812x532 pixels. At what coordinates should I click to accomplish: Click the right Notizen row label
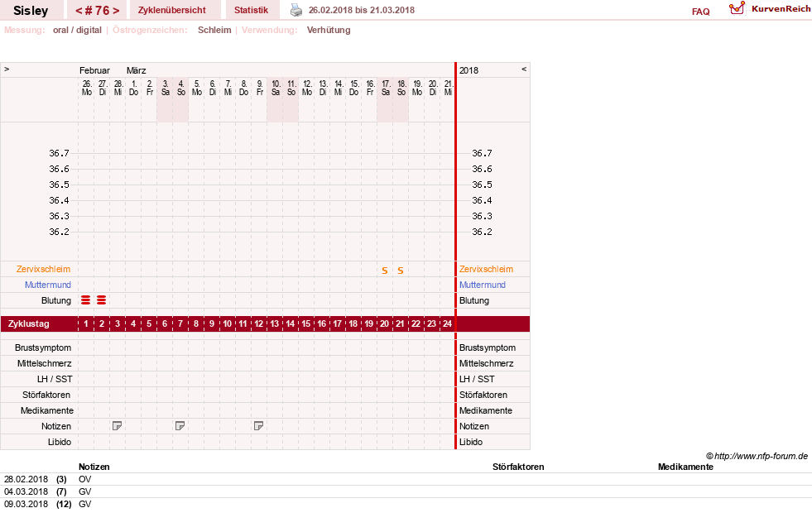[473, 426]
